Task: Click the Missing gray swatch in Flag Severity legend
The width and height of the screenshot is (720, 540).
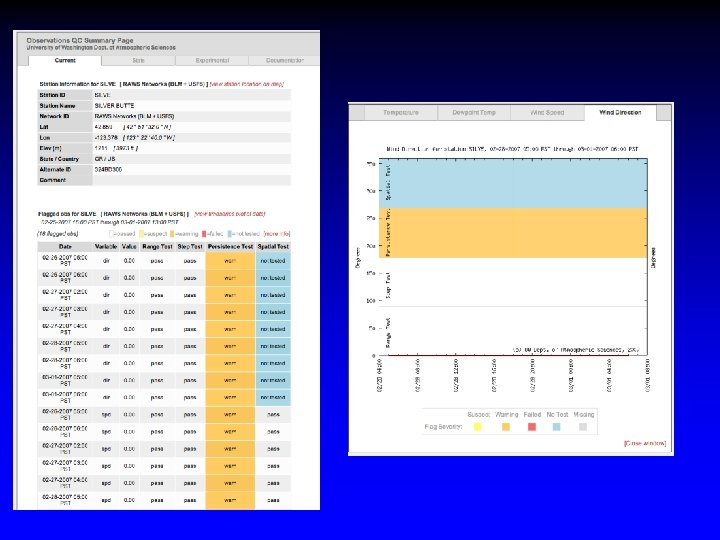Action: point(583,427)
